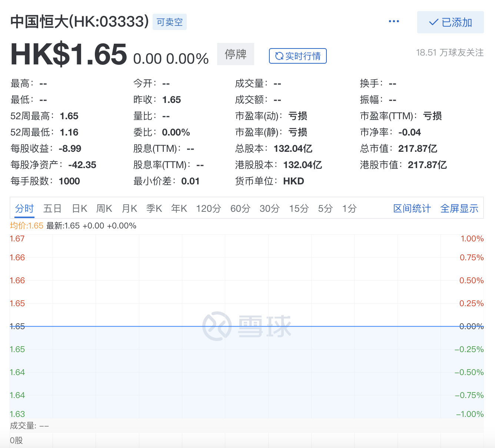This screenshot has width=495, height=448.
Task: Click the 18.51 万球友关注 follower count
Action: (x=450, y=53)
